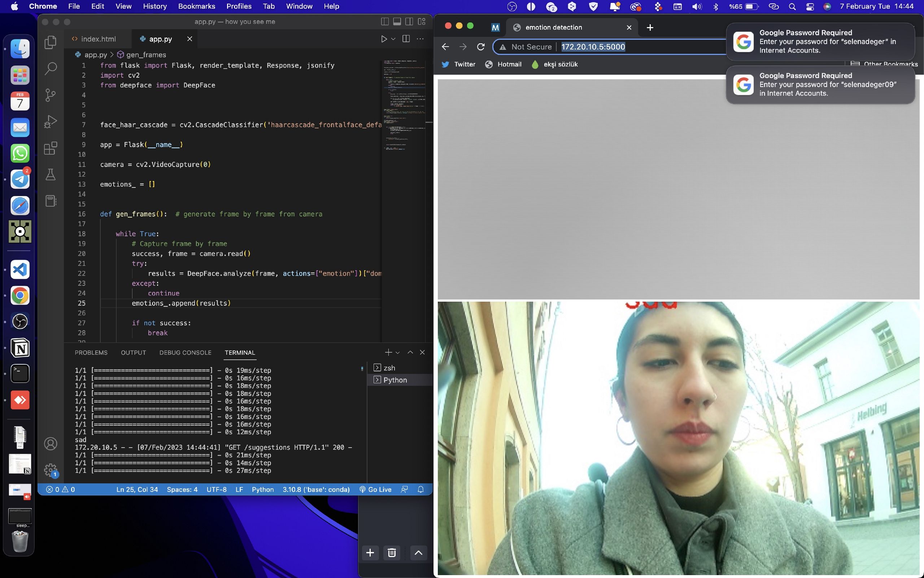Open the Twitter bookmark
This screenshot has height=578, width=924.
pos(458,64)
